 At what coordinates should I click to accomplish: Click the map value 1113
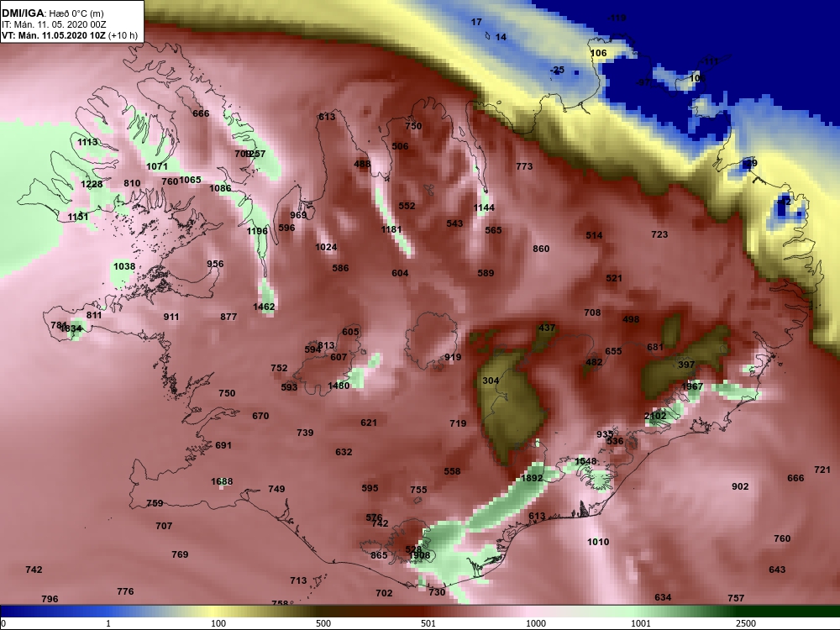(x=87, y=142)
